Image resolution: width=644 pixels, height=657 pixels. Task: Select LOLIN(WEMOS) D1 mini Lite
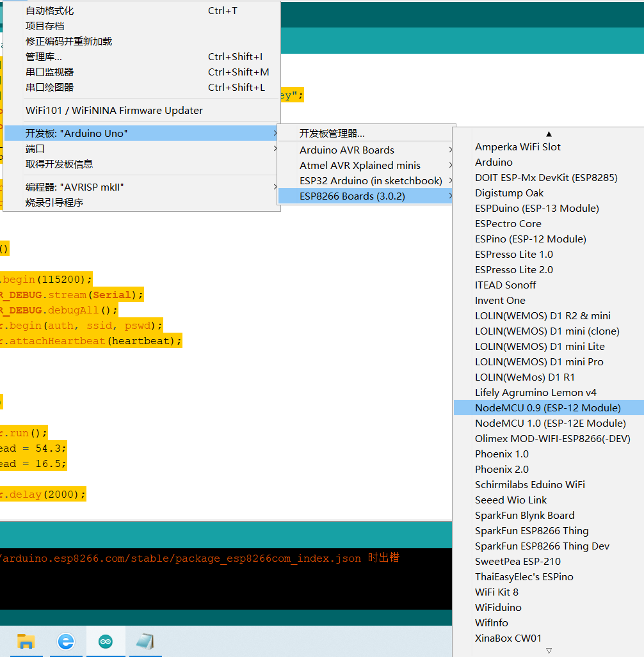(549, 347)
